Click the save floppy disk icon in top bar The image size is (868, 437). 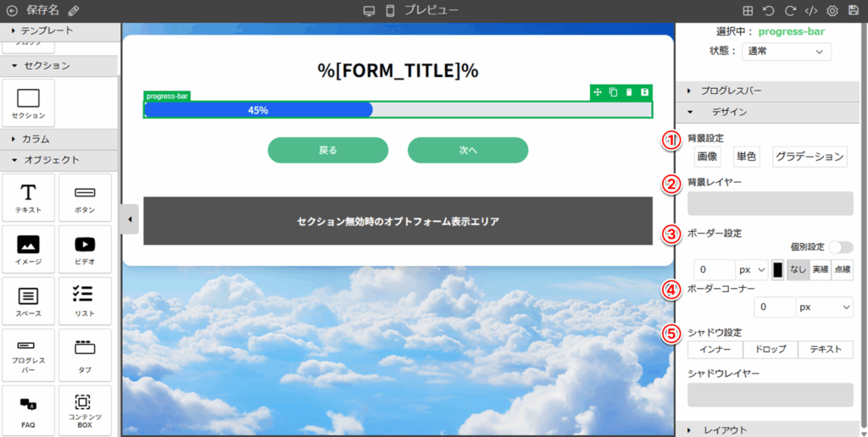(853, 11)
